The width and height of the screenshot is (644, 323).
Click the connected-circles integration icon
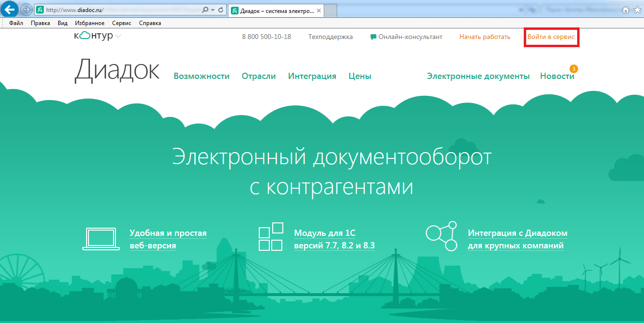click(442, 236)
